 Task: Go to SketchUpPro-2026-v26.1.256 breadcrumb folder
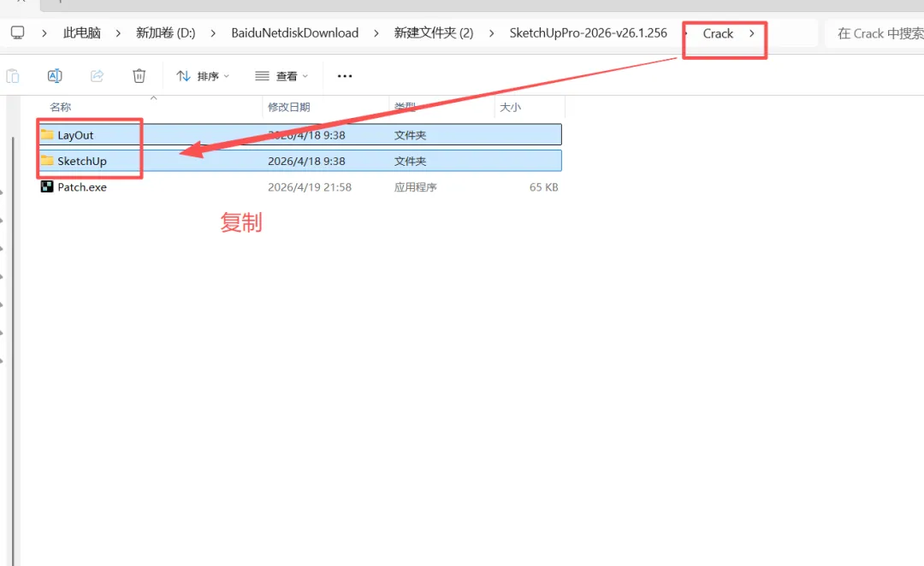(588, 33)
